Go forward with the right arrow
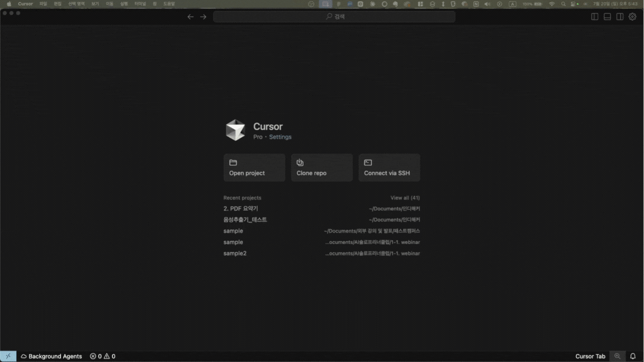This screenshot has width=644, height=362. coord(203,17)
